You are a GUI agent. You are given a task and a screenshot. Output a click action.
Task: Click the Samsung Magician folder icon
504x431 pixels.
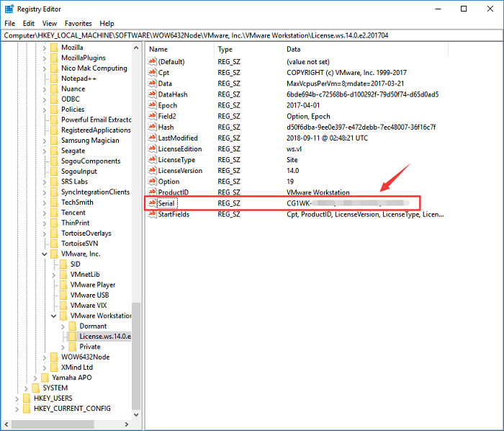[x=54, y=141]
